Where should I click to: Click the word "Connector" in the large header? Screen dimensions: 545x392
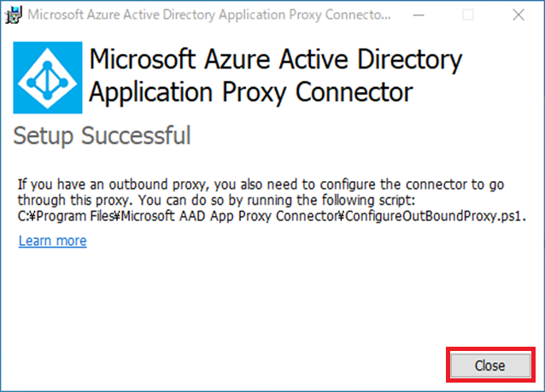[355, 91]
